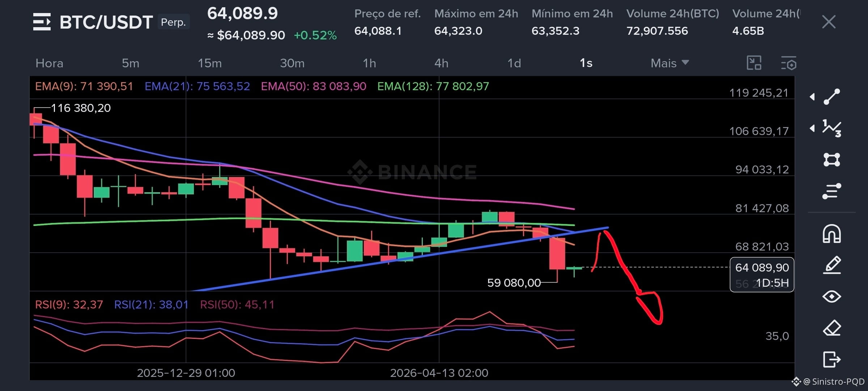Tap the 94 033,12 price axis label
Screen dimensions: 868x391
pos(762,169)
